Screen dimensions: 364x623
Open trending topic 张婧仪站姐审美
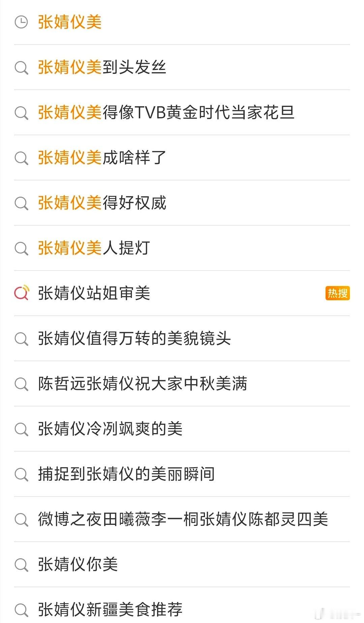click(182, 293)
